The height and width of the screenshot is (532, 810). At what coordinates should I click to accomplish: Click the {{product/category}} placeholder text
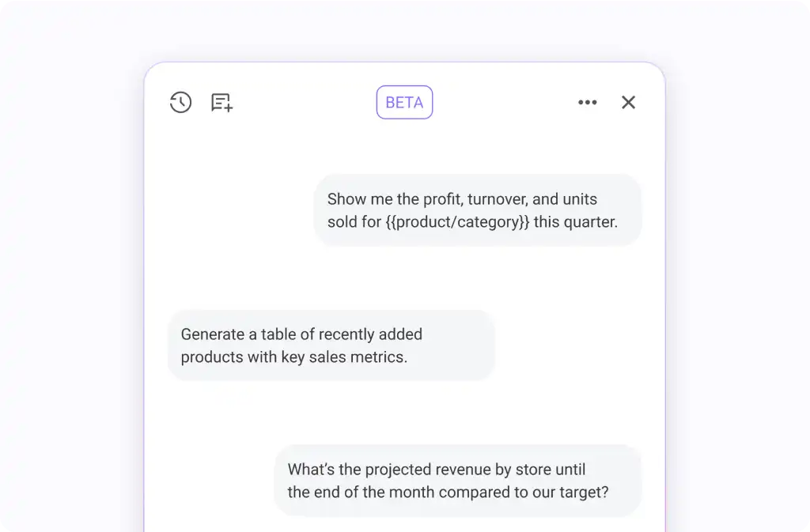(458, 222)
